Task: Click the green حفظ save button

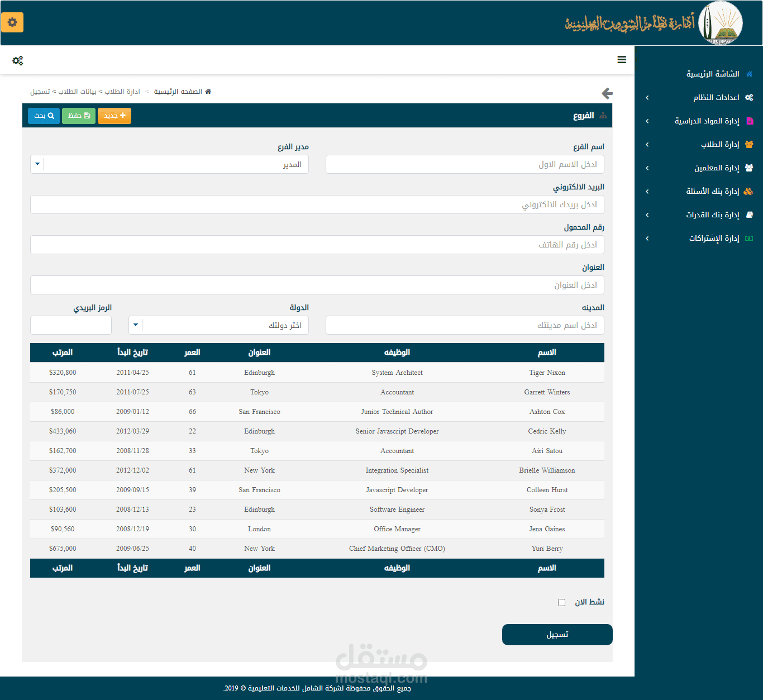Action: click(x=79, y=116)
